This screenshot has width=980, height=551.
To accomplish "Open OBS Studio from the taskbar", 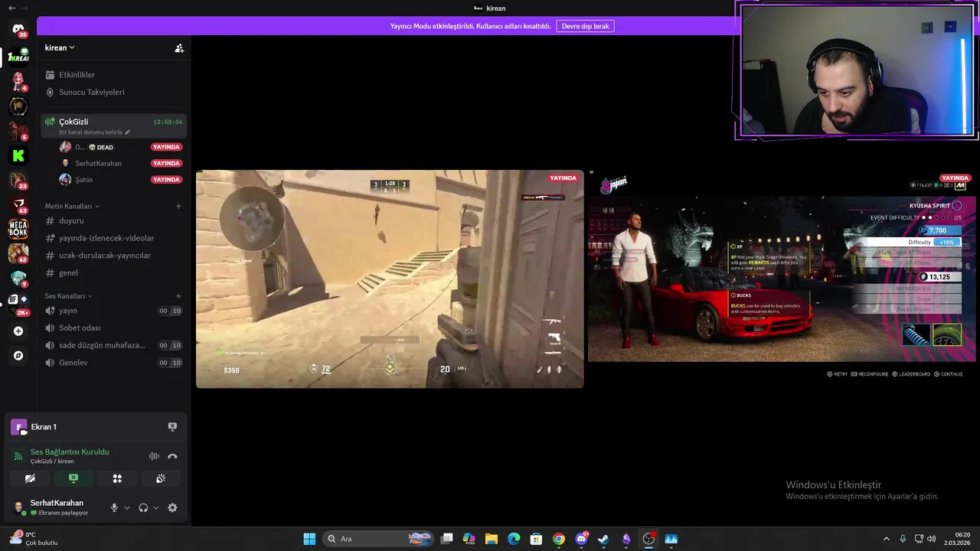I will 648,539.
